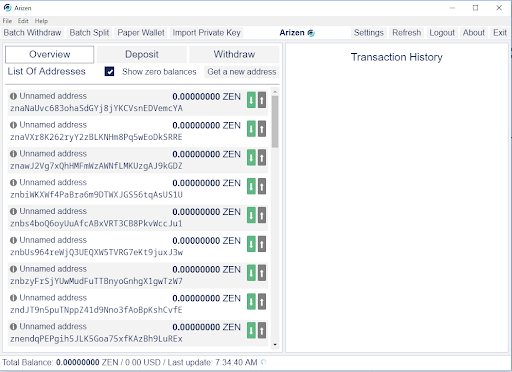
Task: Click info icon for znbiWKXWf4 address
Action: (13, 183)
